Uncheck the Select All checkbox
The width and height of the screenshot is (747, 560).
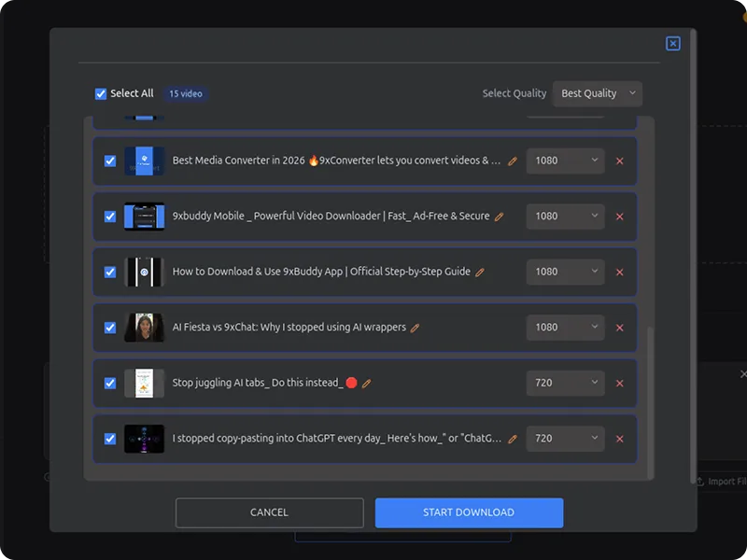[x=100, y=93]
